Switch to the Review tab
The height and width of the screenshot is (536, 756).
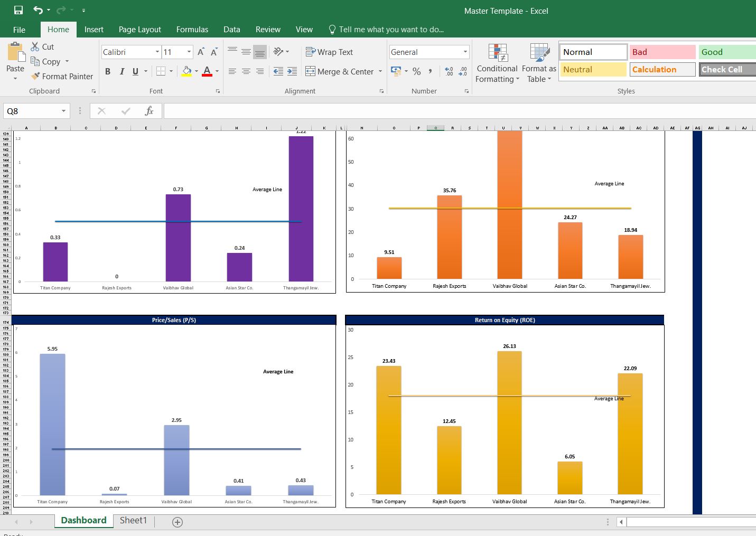click(268, 30)
